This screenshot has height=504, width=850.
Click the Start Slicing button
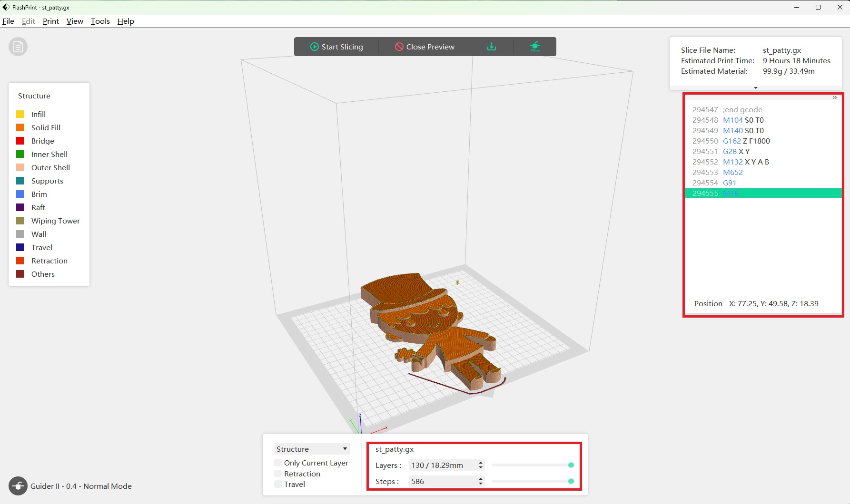click(336, 47)
